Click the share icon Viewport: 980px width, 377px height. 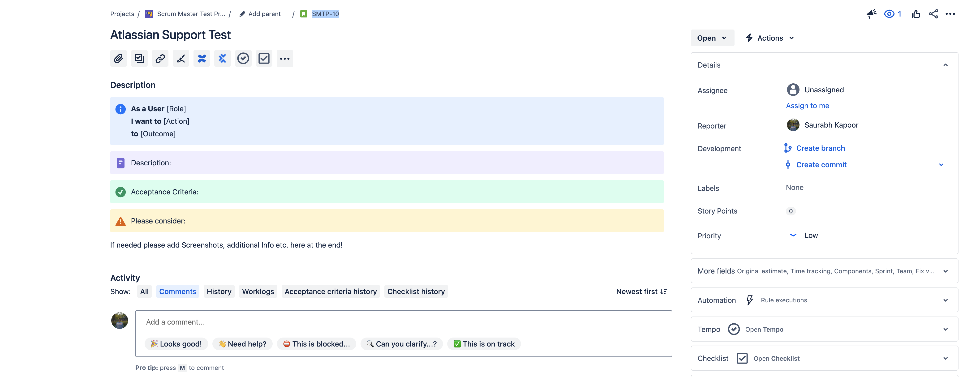933,14
